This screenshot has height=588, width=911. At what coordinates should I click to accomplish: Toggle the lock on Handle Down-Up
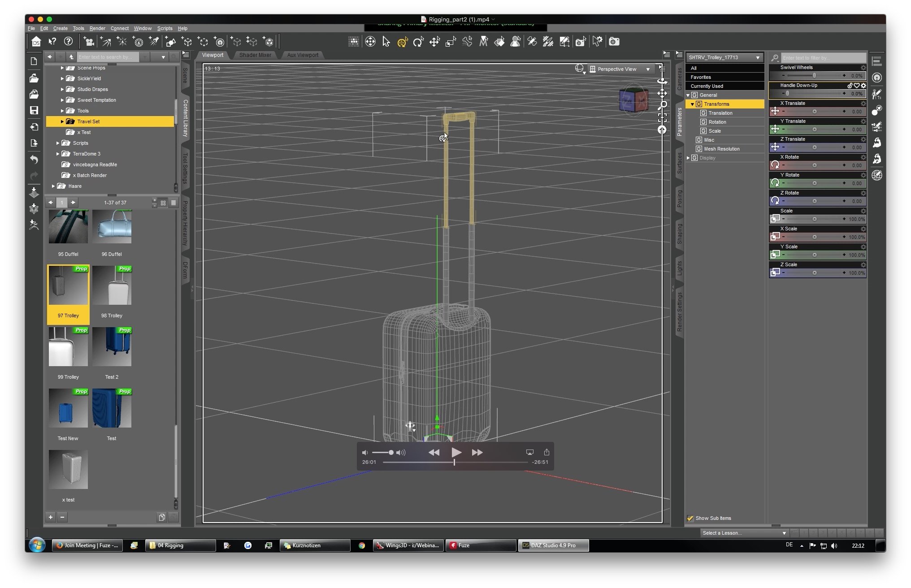click(850, 85)
